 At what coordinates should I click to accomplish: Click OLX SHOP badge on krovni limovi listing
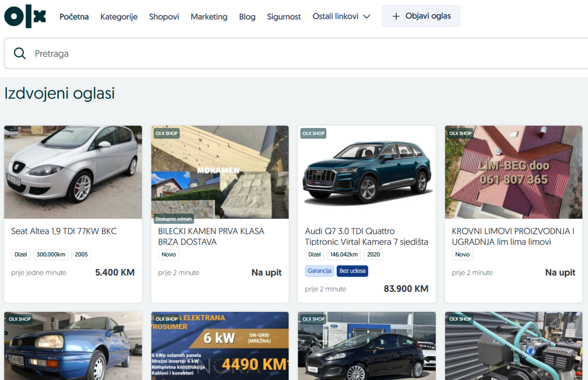(460, 133)
